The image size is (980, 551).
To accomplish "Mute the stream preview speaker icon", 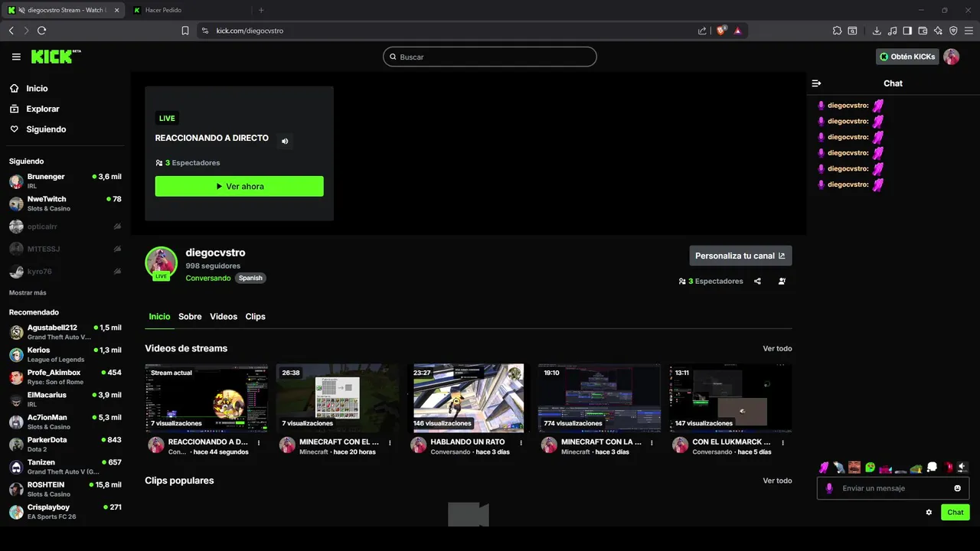I will coord(285,141).
